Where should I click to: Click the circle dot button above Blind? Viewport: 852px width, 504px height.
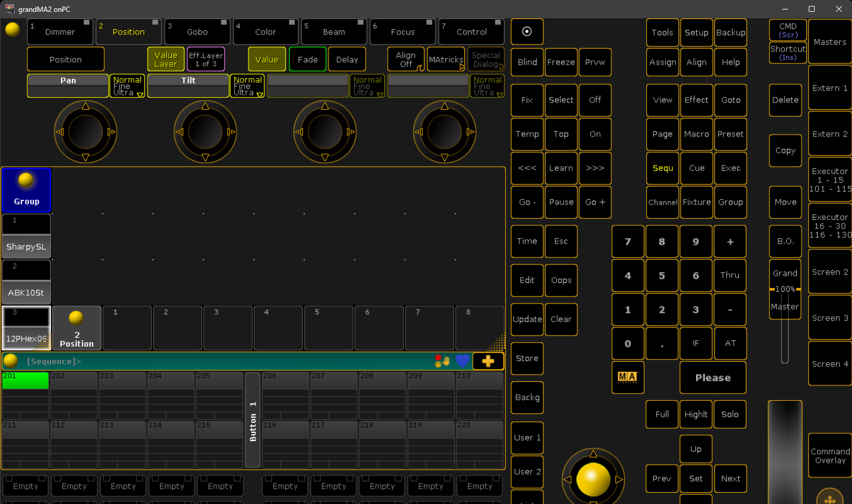[x=527, y=31]
